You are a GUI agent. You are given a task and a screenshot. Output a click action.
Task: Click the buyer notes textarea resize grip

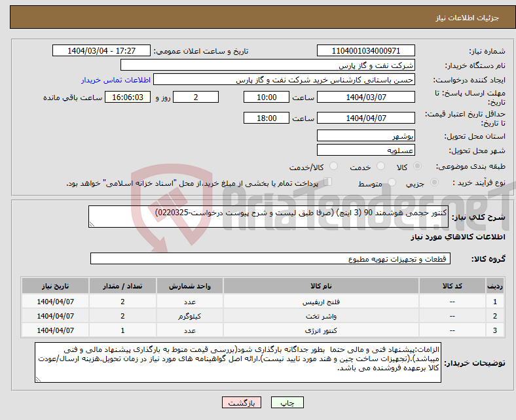pyautogui.click(x=38, y=379)
